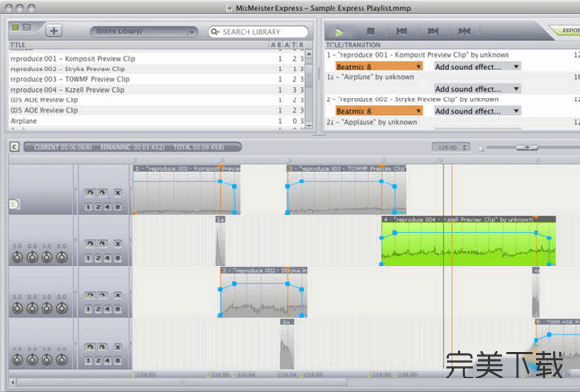The image size is (580, 392).
Task: Click the third EQ knob on track four
Action: (47, 359)
